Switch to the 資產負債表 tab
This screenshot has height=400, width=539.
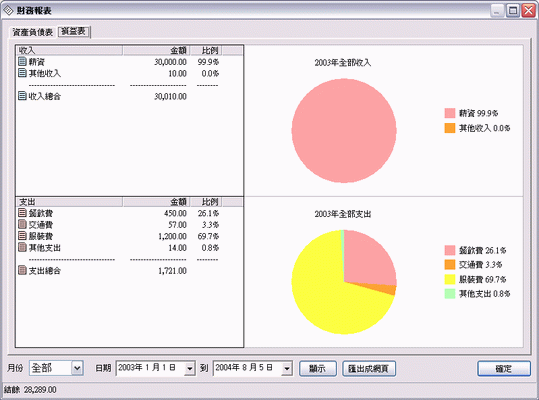click(33, 32)
